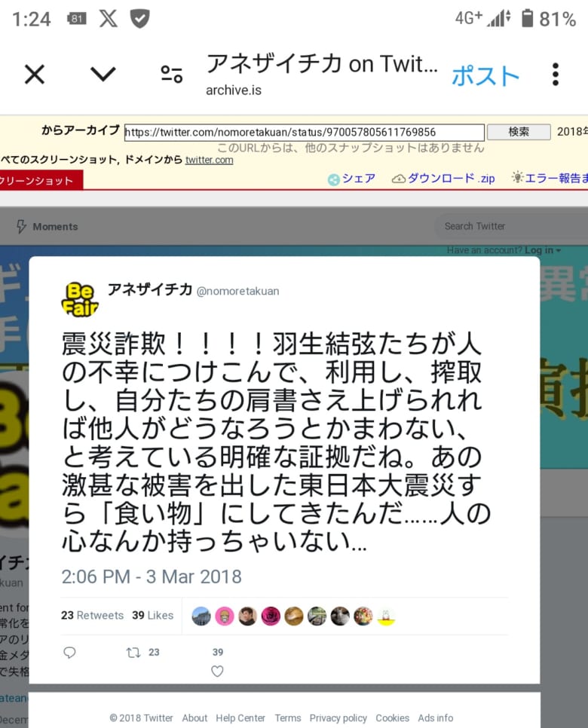Open the twitter.com domain link
Image resolution: width=588 pixels, height=728 pixels.
209,161
